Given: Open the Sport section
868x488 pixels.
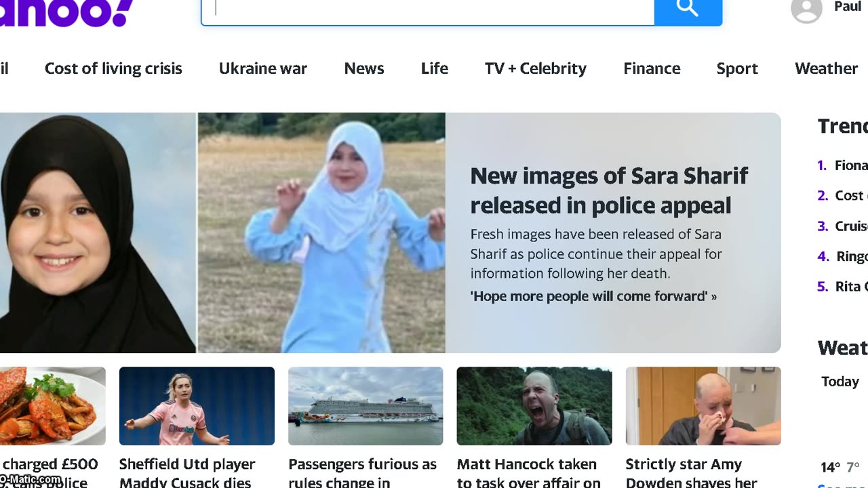Looking at the screenshot, I should 737,68.
